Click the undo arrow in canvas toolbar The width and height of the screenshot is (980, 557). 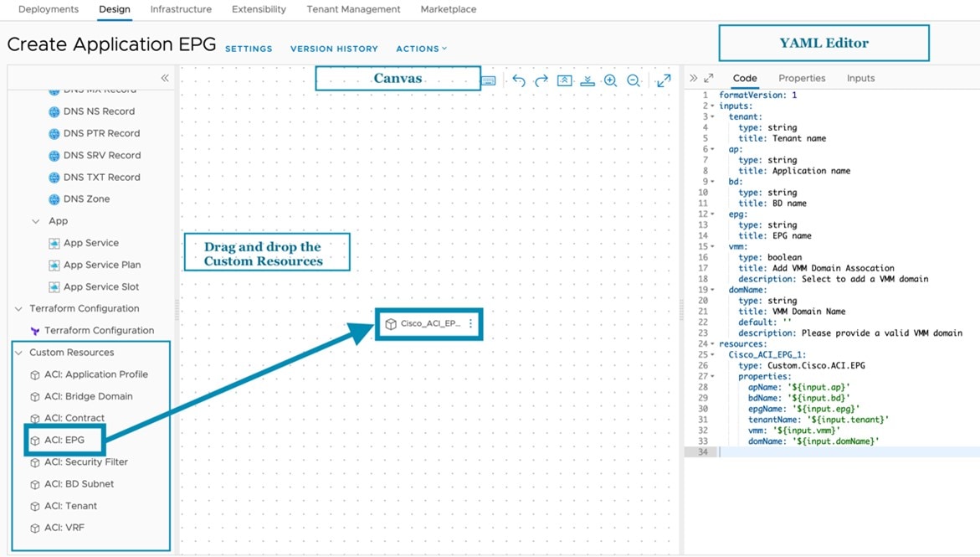click(518, 80)
